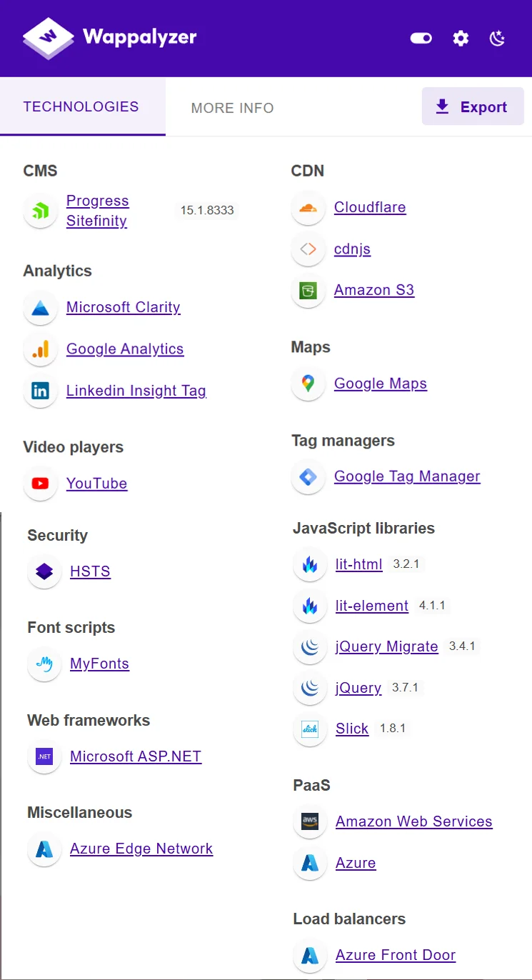Click the Amazon S3 icon
532x980 pixels.
coord(308,290)
